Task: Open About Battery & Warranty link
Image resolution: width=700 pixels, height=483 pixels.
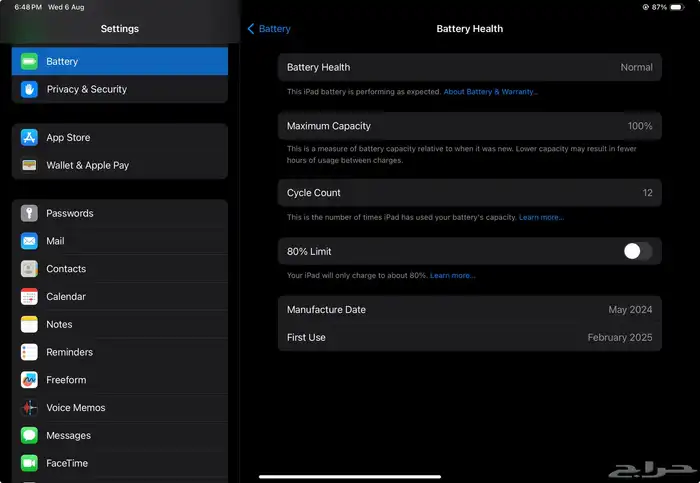Action: [x=491, y=92]
